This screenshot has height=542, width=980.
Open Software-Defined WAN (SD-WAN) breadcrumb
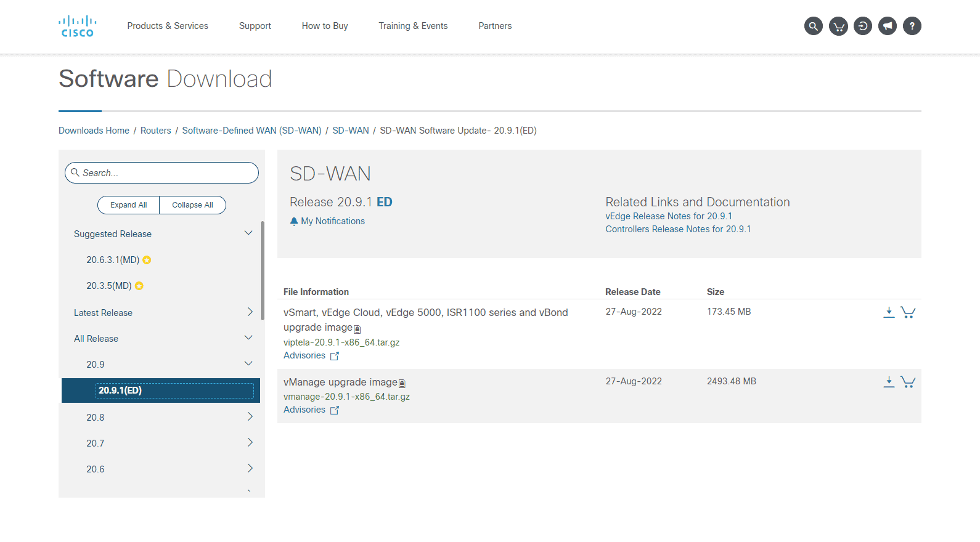[251, 131]
